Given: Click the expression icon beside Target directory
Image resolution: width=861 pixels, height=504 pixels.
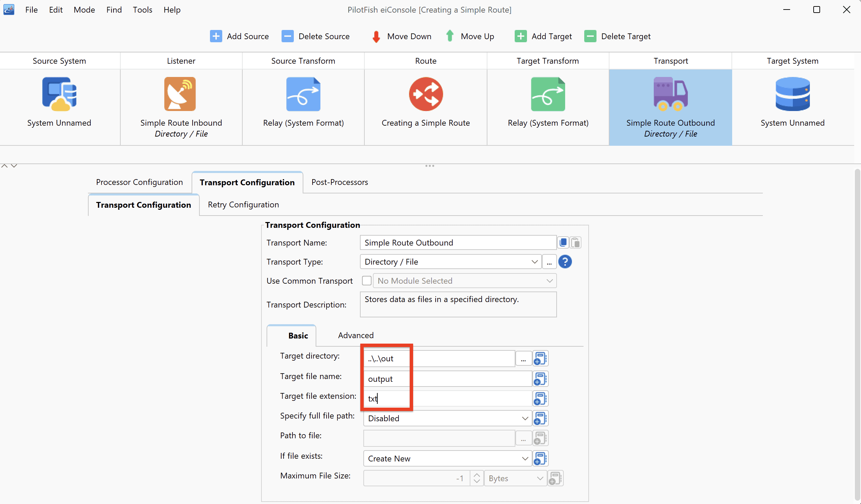Looking at the screenshot, I should (540, 359).
